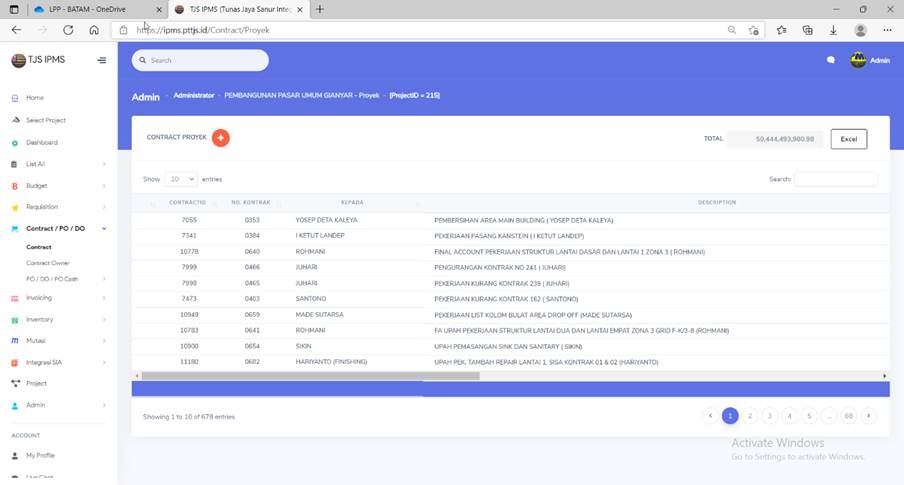Image resolution: width=904 pixels, height=485 pixels.
Task: Click the table Search input field
Action: point(835,179)
